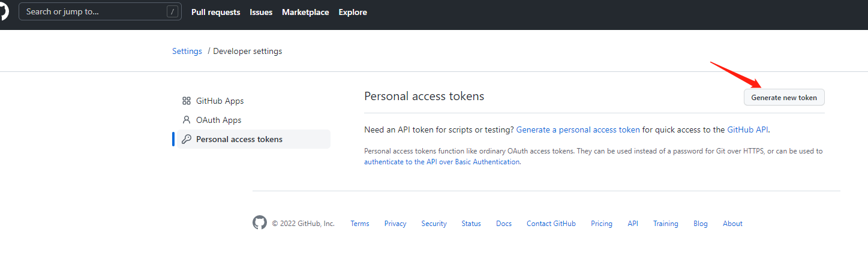Click the slash shortcut icon in the search box
Viewport: 868px width, 262px height.
[x=173, y=11]
